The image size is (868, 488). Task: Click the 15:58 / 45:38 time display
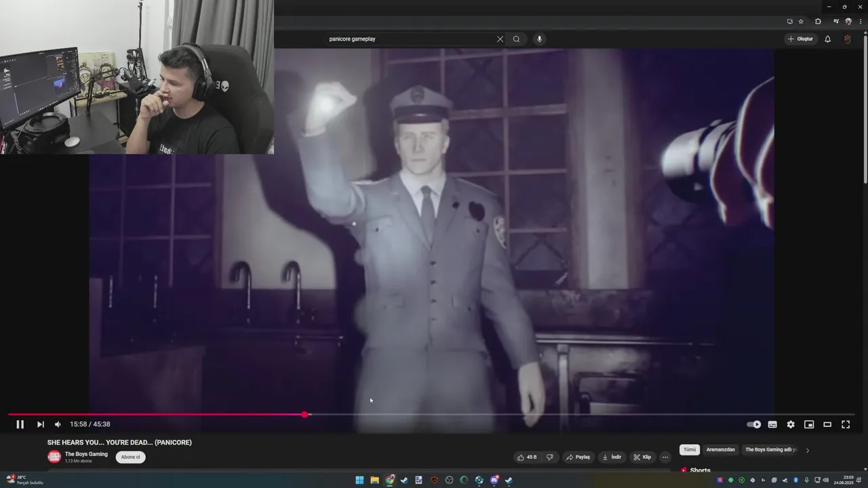[90, 424]
